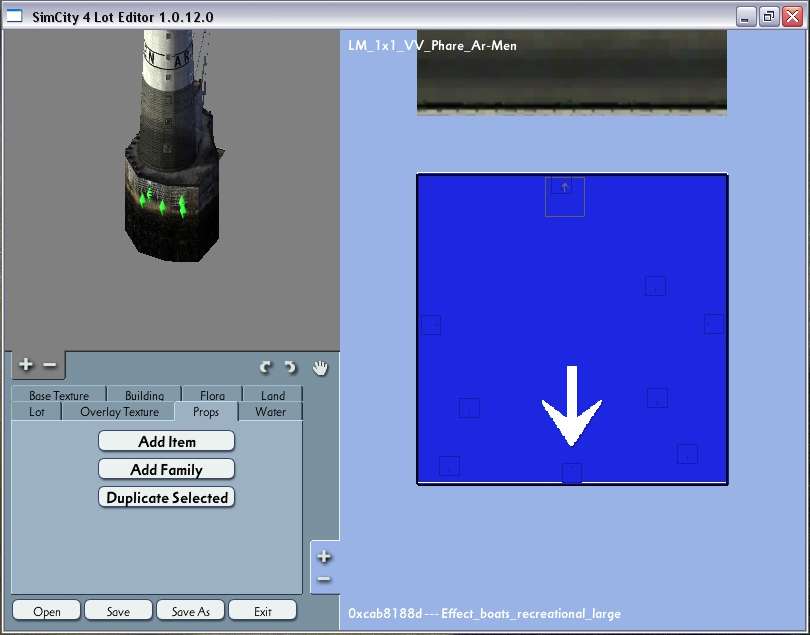Zoom in the lot plan view
This screenshot has width=810, height=635.
pyautogui.click(x=324, y=556)
